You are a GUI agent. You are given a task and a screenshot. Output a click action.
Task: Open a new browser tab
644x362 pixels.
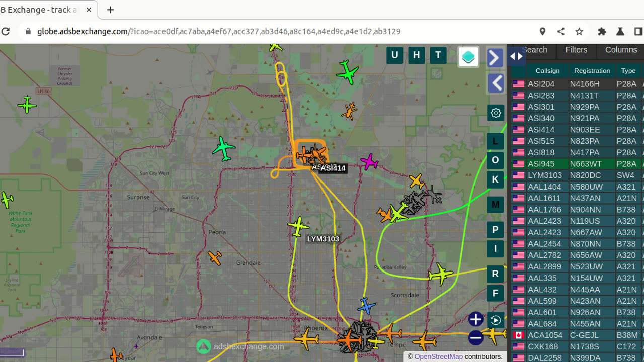click(x=111, y=10)
